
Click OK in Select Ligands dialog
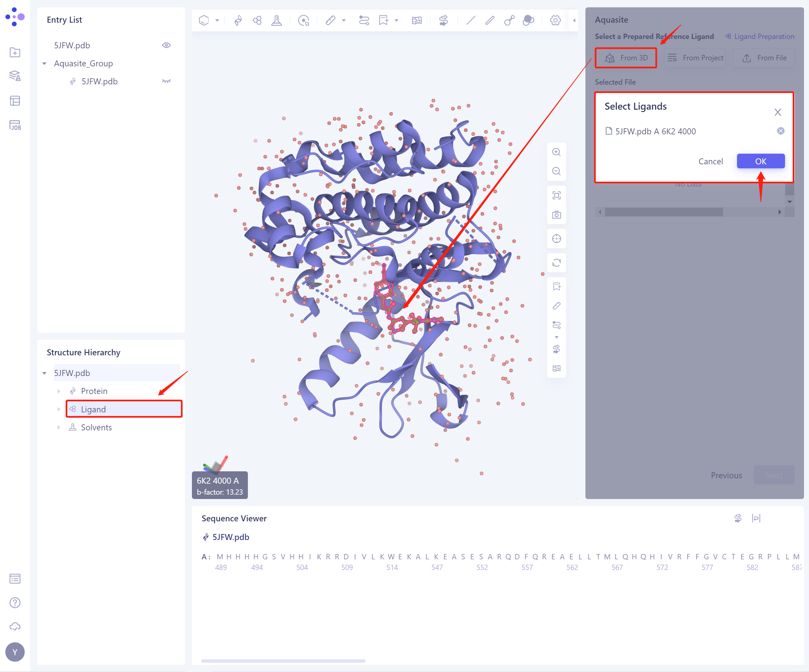click(760, 161)
